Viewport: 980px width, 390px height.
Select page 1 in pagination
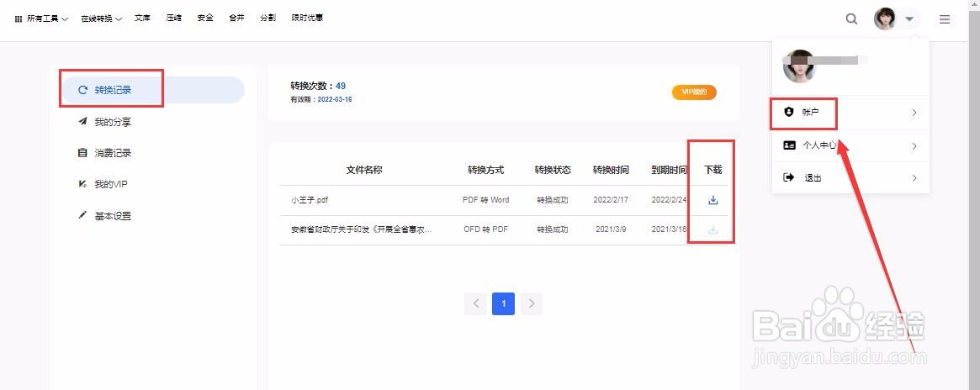tap(503, 303)
